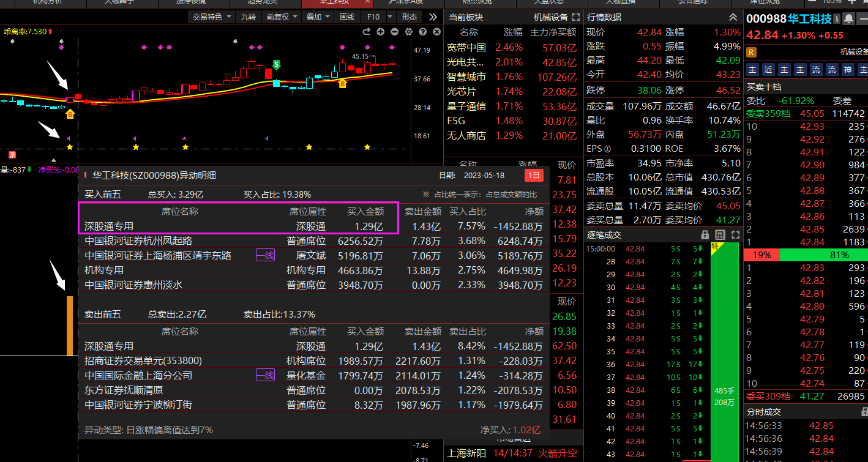Maximize the 当前板块 panel with its fullscreen icon
The width and height of the screenshot is (868, 462).
[x=575, y=17]
